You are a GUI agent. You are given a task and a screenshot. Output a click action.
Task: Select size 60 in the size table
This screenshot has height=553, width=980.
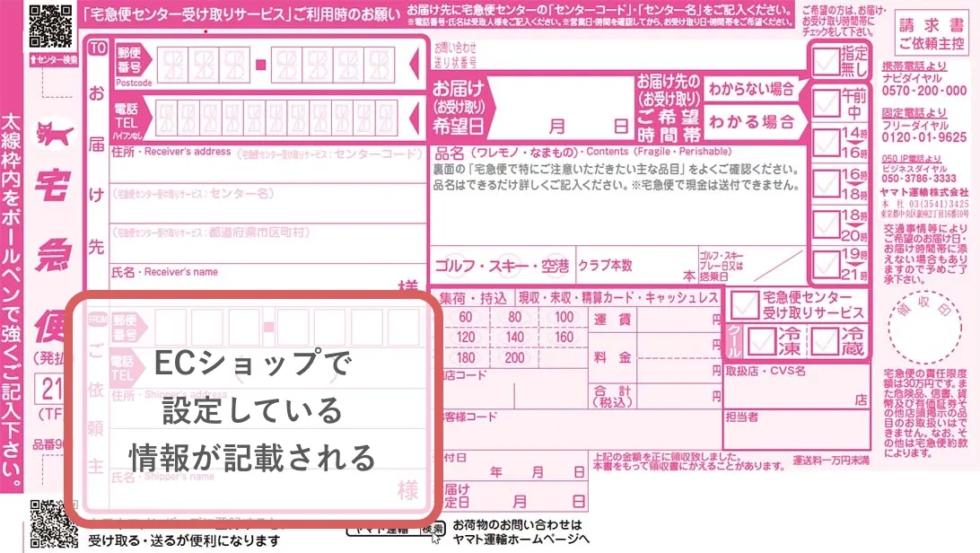tap(466, 317)
